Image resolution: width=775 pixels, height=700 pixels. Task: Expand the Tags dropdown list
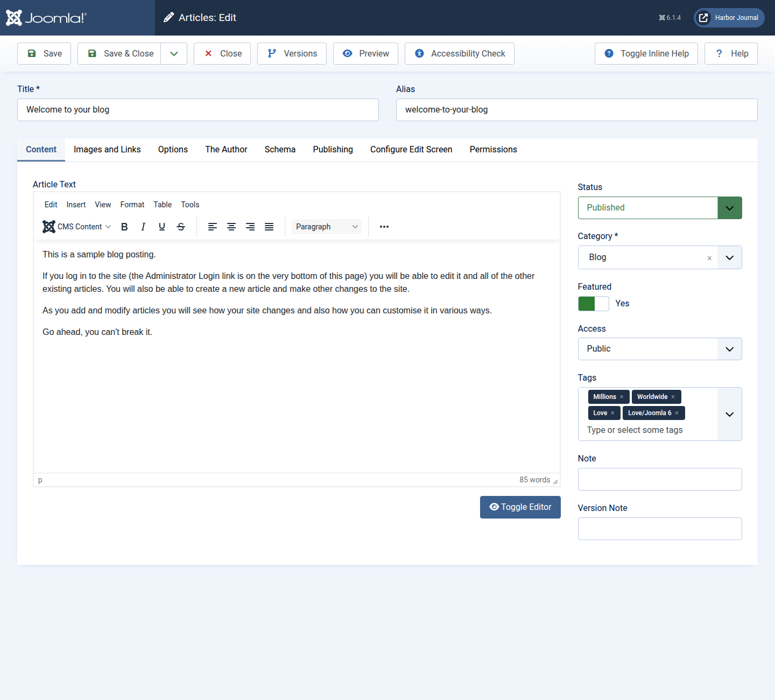tap(730, 414)
